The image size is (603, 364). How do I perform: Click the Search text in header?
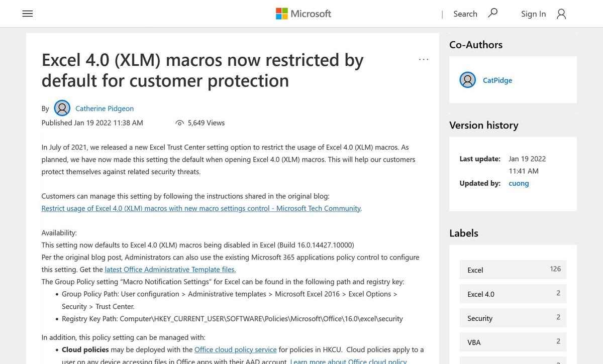[465, 14]
